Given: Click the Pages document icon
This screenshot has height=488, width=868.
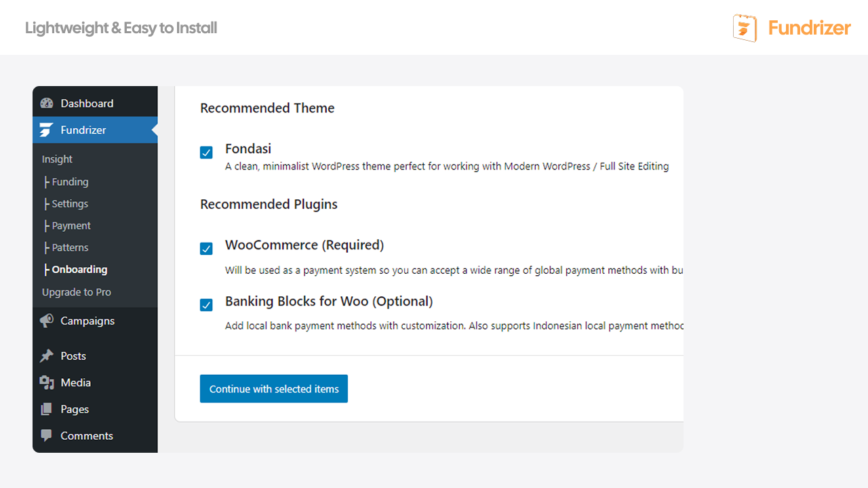Looking at the screenshot, I should click(x=47, y=409).
